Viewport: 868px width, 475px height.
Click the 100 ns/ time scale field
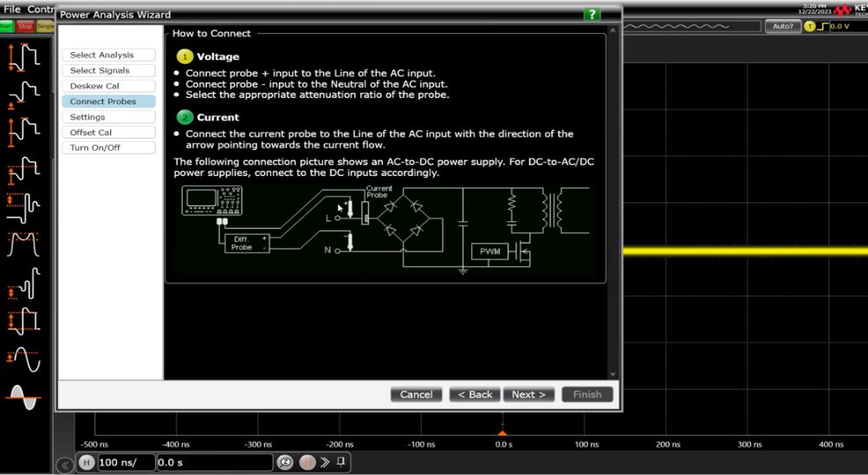[x=126, y=463]
